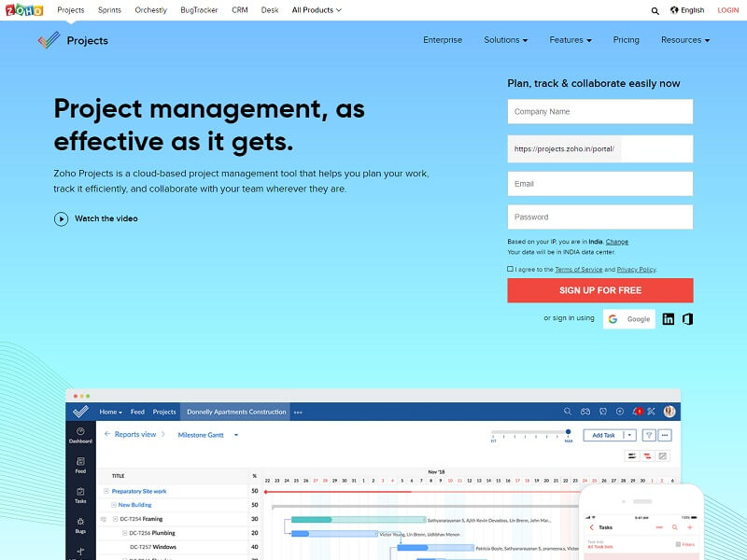Click the Zoho logo in the top bar

point(24,9)
